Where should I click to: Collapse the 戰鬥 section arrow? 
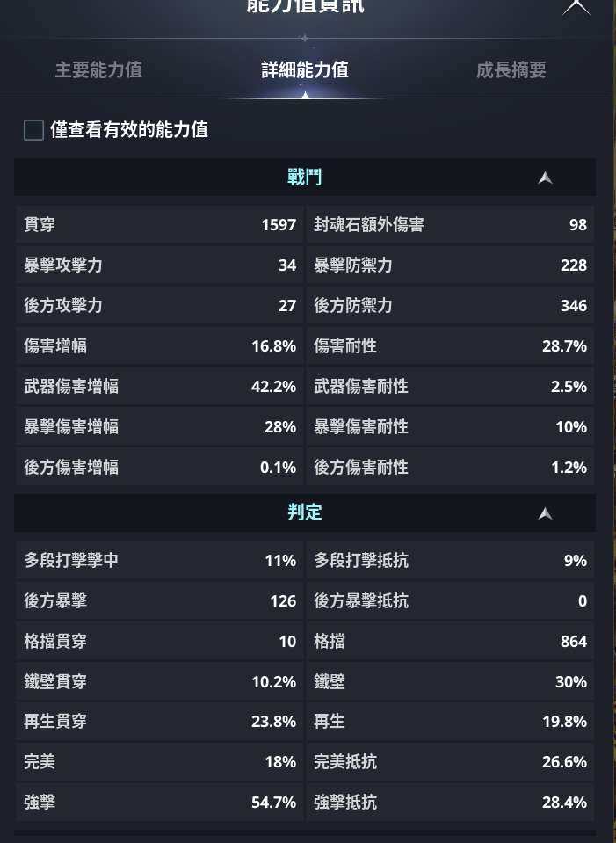click(545, 178)
